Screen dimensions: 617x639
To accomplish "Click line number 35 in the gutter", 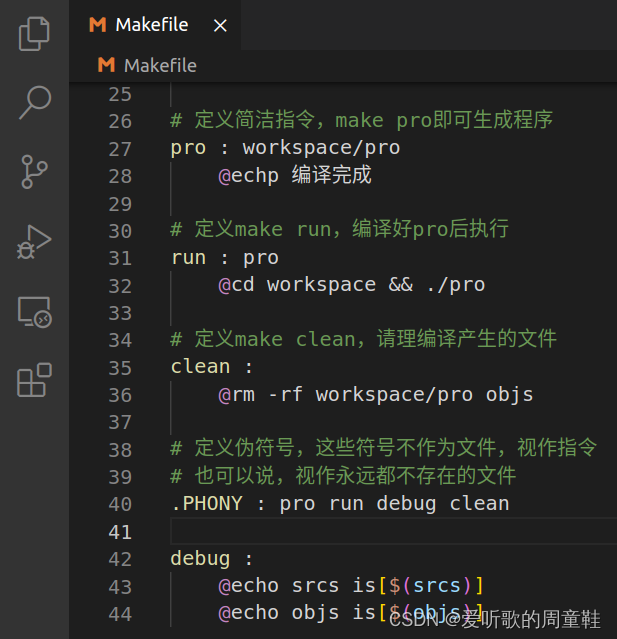I will pos(120,368).
